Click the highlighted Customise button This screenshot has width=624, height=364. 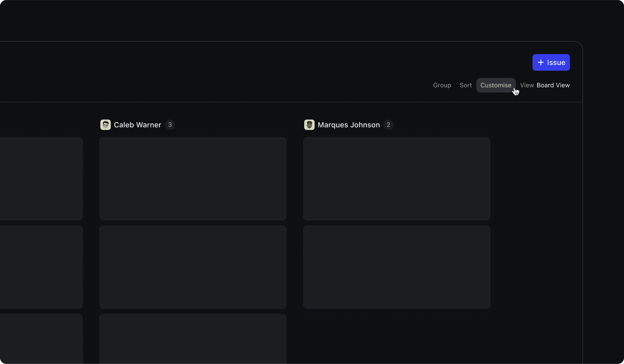pyautogui.click(x=496, y=85)
